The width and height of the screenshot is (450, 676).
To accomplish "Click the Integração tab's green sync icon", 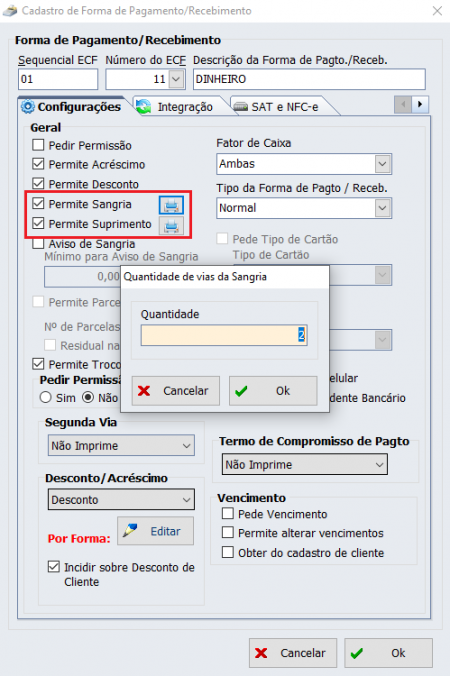I will [x=143, y=106].
